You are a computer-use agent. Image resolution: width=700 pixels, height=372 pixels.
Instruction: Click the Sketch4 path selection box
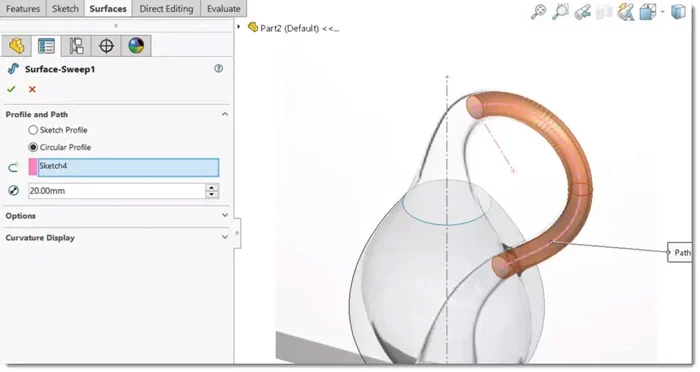click(128, 167)
